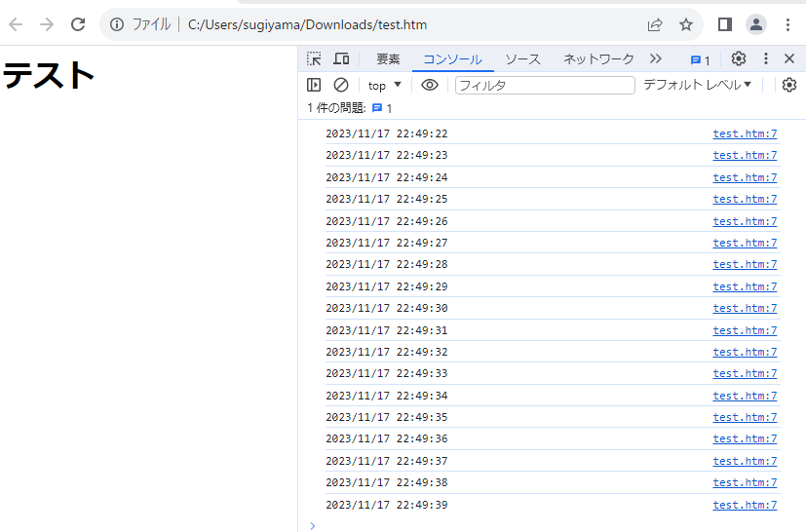Viewport: 806px width, 532px height.
Task: Open console settings gear beside log level
Action: click(789, 86)
